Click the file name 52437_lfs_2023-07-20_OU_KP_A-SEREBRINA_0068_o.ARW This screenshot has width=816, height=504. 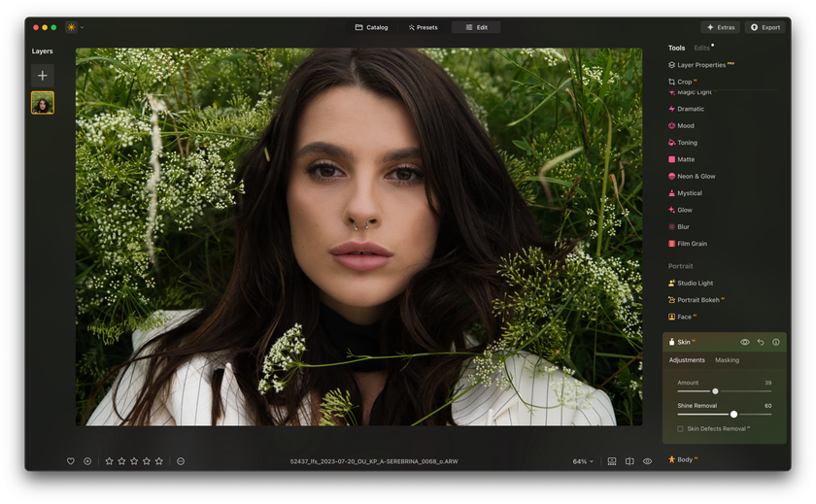pyautogui.click(x=374, y=461)
